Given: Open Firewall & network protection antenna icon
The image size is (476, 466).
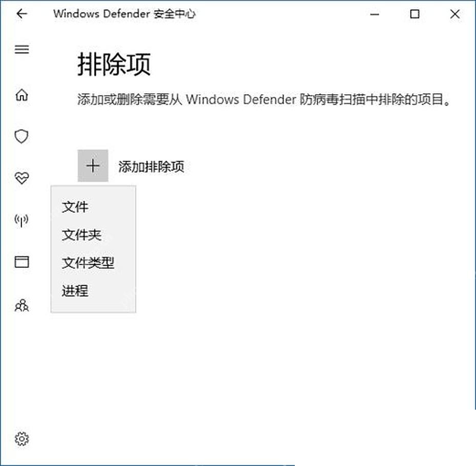Looking at the screenshot, I should coord(21,220).
